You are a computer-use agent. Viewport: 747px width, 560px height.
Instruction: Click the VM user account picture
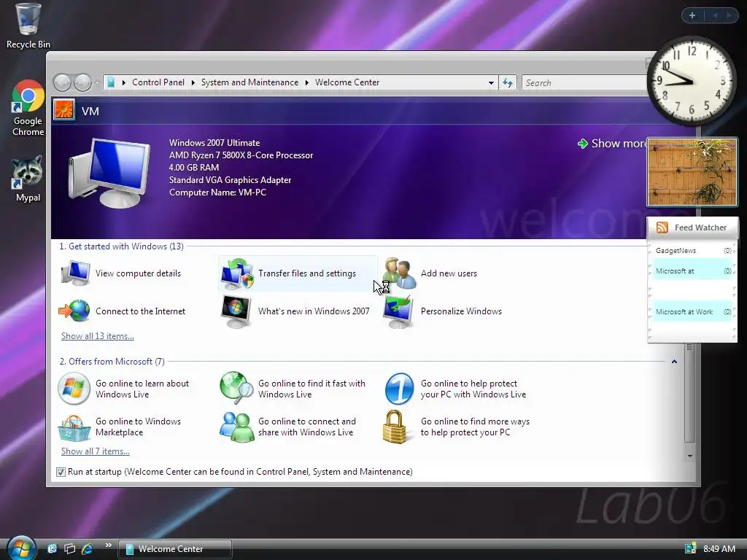[64, 109]
